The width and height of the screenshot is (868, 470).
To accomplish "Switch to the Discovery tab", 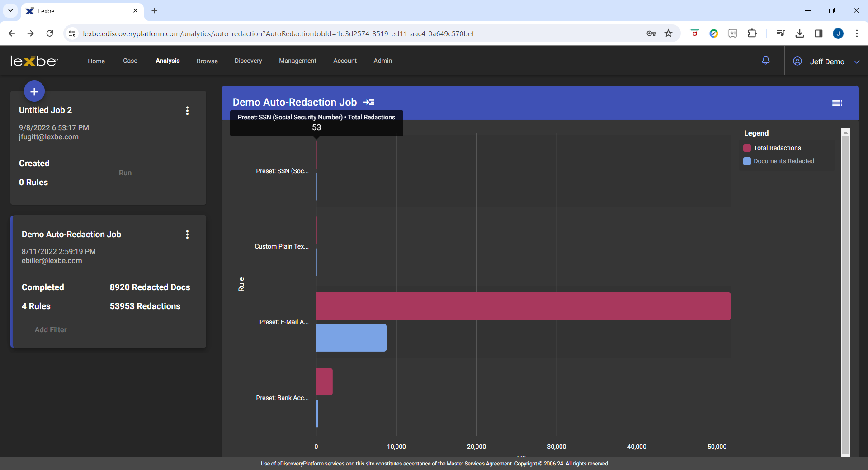I will coord(248,61).
